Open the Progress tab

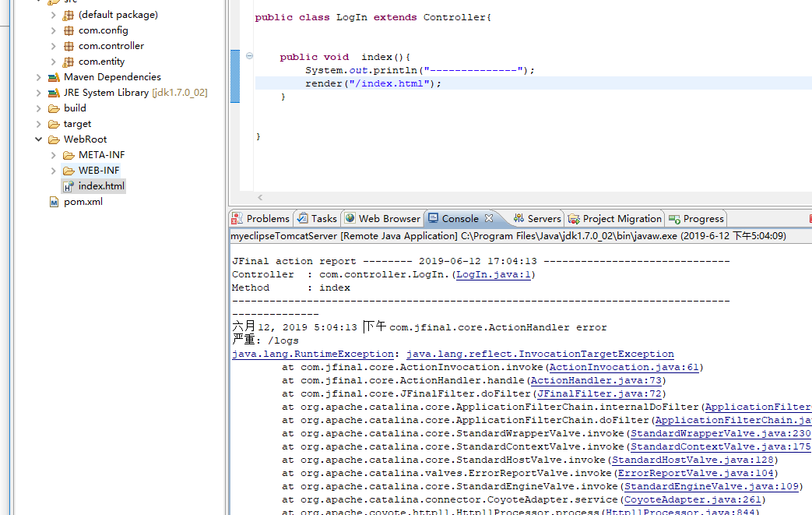click(697, 219)
